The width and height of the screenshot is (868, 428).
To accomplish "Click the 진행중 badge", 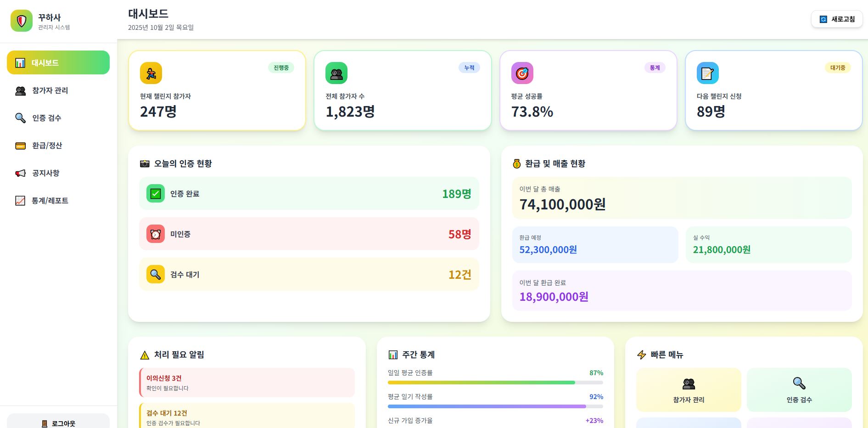I will point(281,68).
